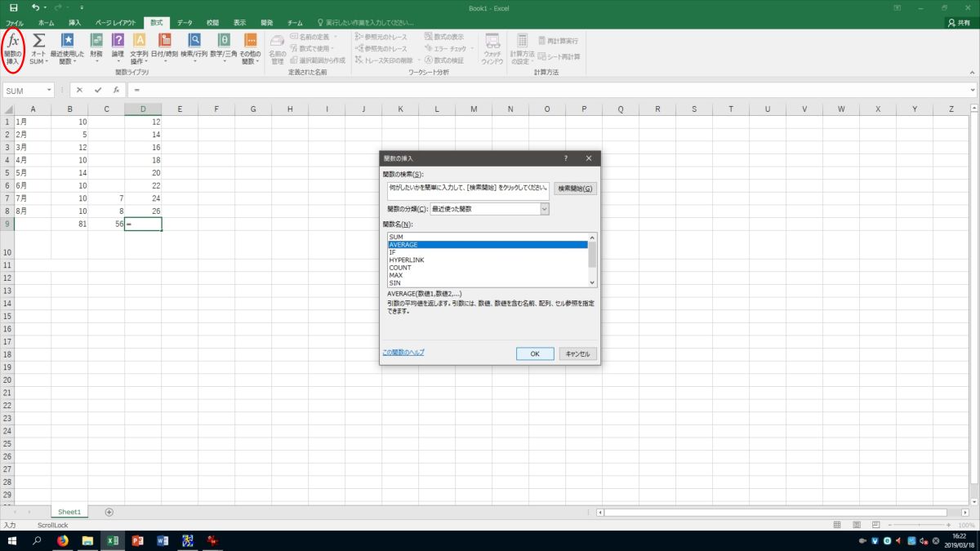This screenshot has height=551, width=980.
Task: Open the ウォッチウィンドウ tool
Action: click(x=492, y=49)
